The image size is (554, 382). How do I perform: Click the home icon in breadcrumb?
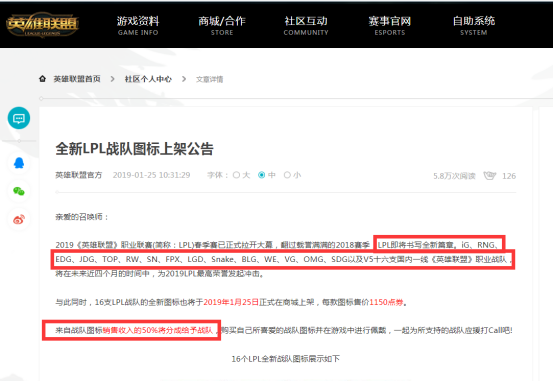pyautogui.click(x=42, y=78)
